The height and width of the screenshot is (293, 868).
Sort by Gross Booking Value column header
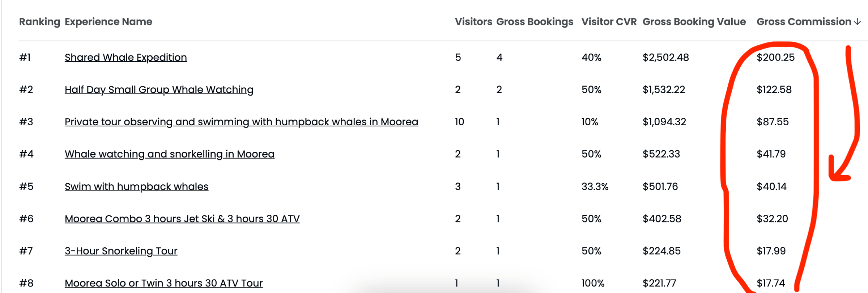pyautogui.click(x=694, y=22)
